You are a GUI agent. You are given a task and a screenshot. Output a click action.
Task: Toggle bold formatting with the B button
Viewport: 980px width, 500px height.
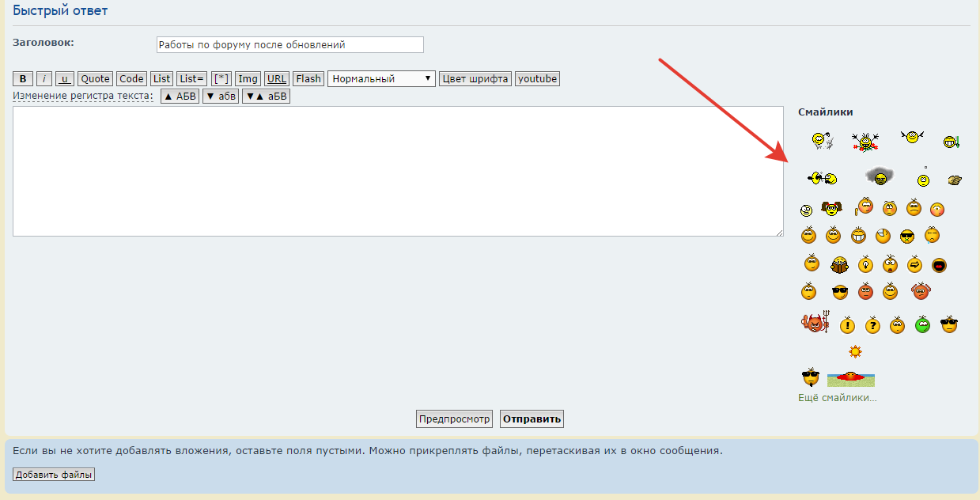tap(23, 78)
